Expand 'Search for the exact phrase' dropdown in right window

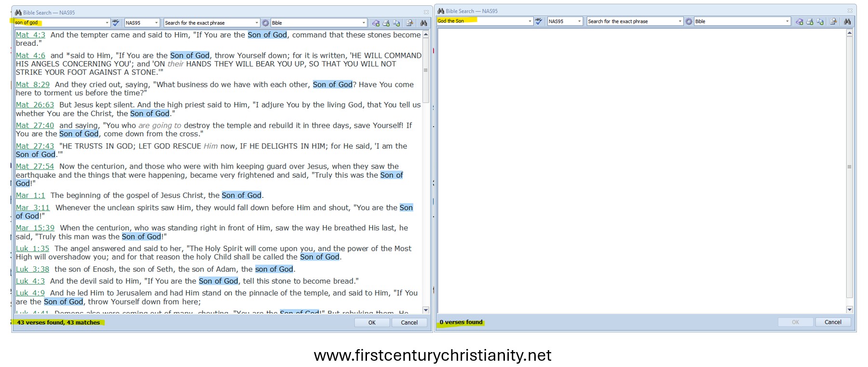(680, 21)
